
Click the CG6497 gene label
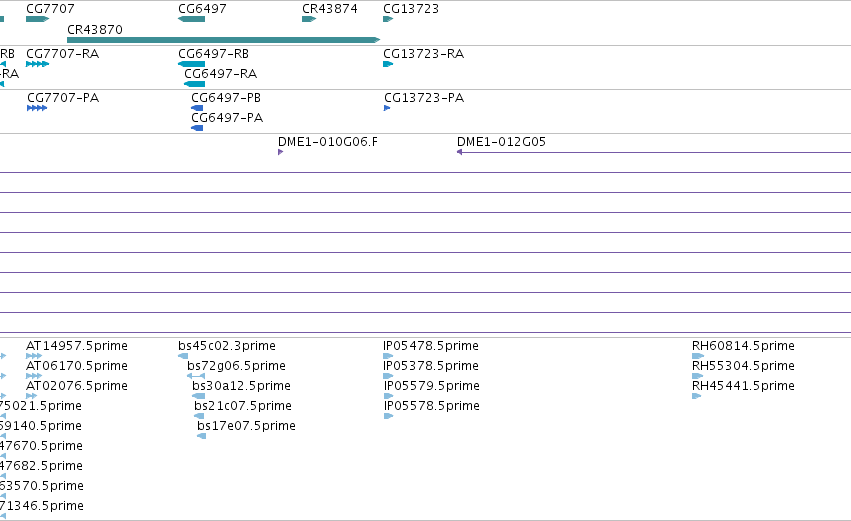coord(202,9)
